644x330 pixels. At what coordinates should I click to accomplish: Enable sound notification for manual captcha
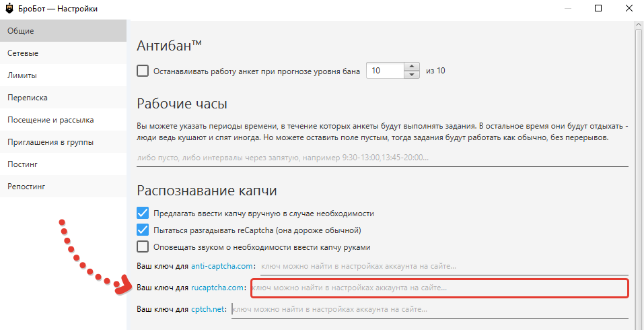coord(143,247)
